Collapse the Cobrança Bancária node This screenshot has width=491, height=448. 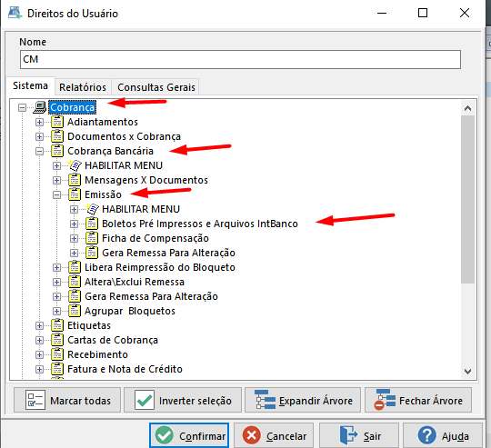point(39,151)
